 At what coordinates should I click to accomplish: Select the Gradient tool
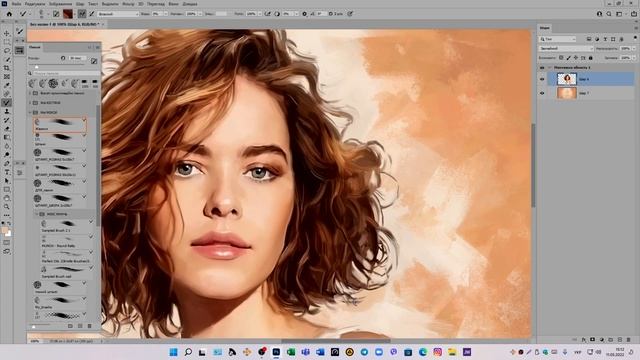(x=7, y=137)
